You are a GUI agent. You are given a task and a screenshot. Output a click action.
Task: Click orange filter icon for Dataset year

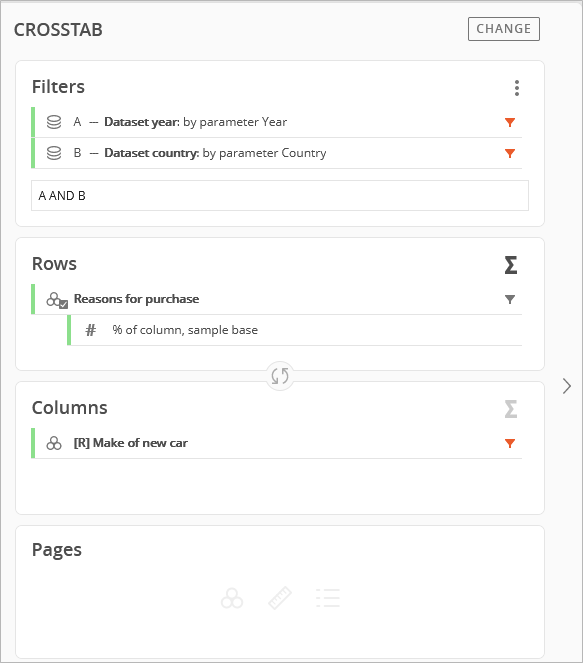point(510,122)
